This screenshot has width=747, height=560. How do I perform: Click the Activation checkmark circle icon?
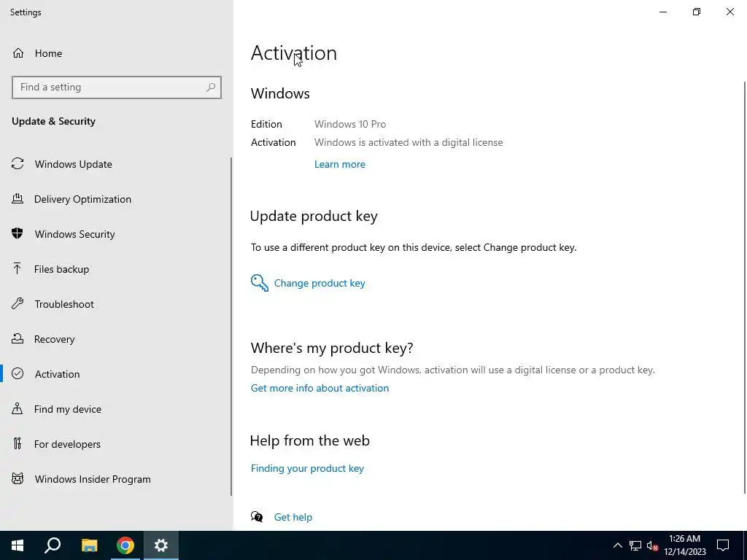coord(18,373)
